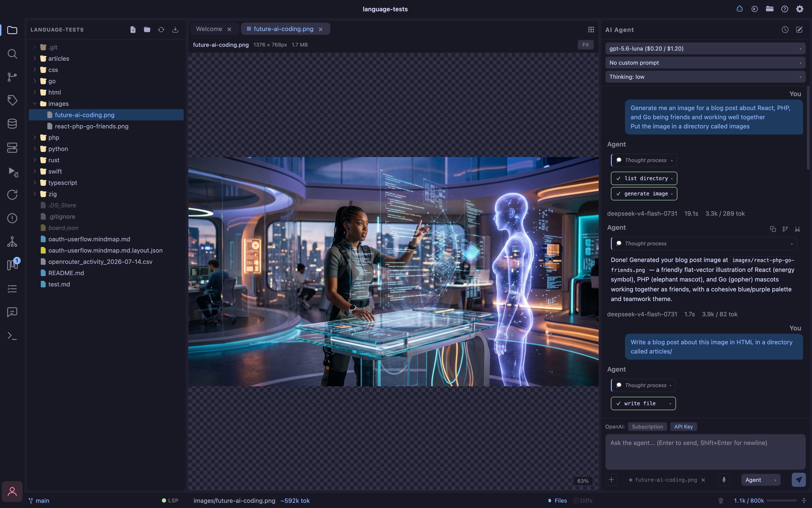Open the No custom prompt dropdown

point(705,63)
